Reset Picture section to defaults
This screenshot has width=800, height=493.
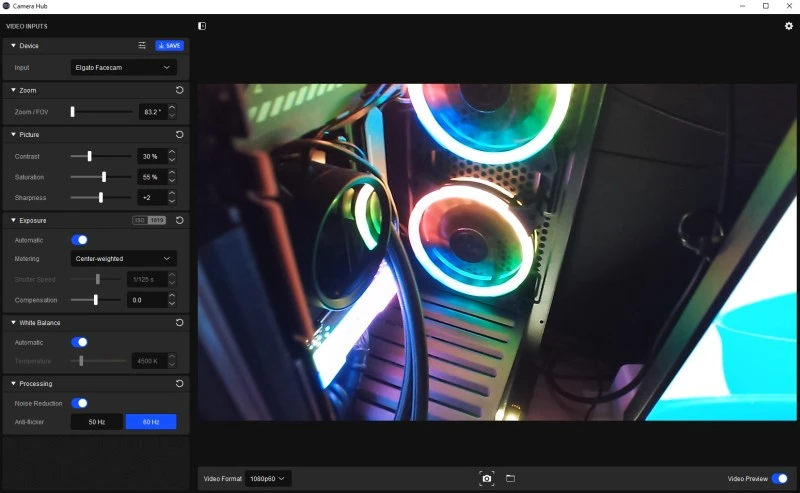pyautogui.click(x=180, y=134)
